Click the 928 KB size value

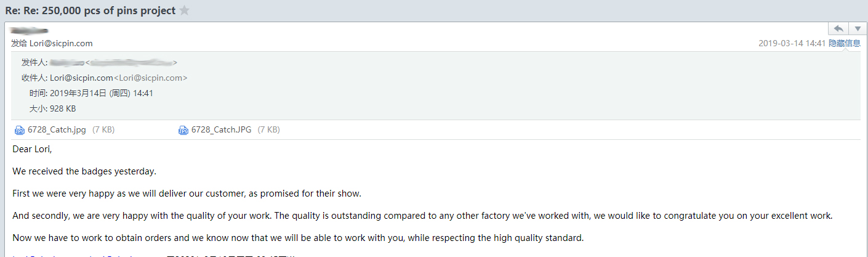pos(63,108)
